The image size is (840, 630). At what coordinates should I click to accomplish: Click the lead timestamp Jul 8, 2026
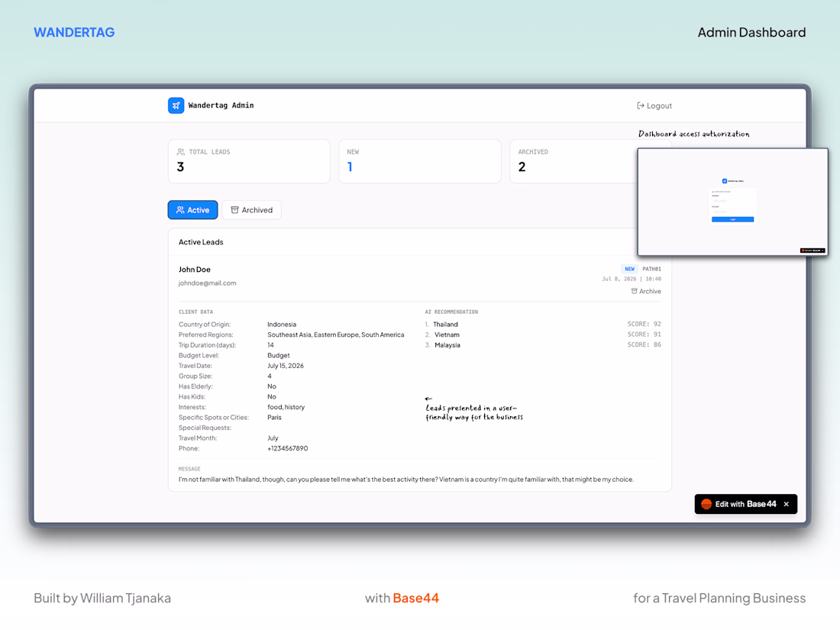point(632,279)
